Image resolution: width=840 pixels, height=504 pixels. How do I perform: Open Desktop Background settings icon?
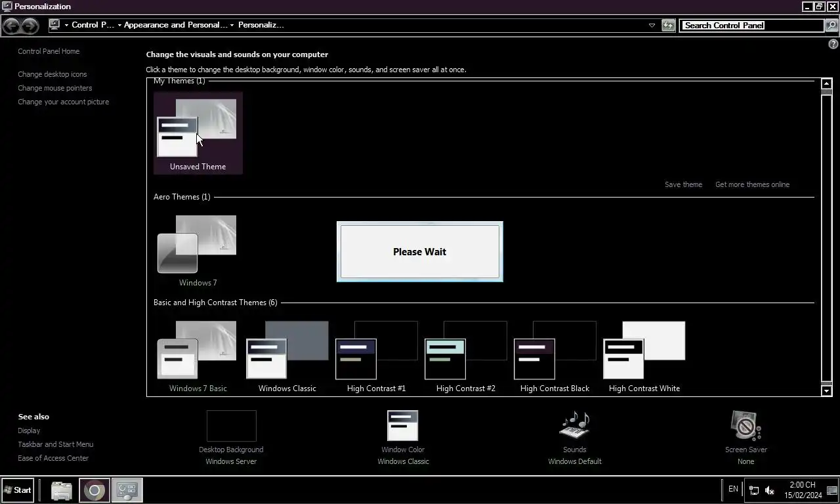pyautogui.click(x=231, y=426)
